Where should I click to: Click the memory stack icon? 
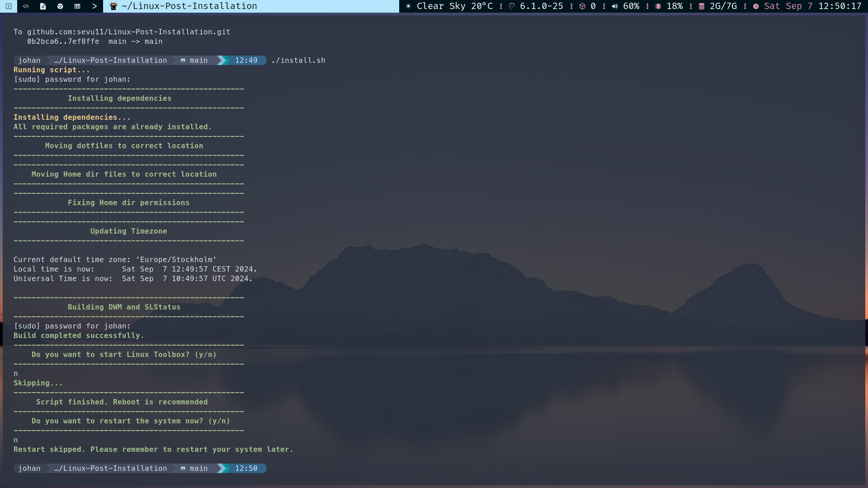click(x=702, y=6)
